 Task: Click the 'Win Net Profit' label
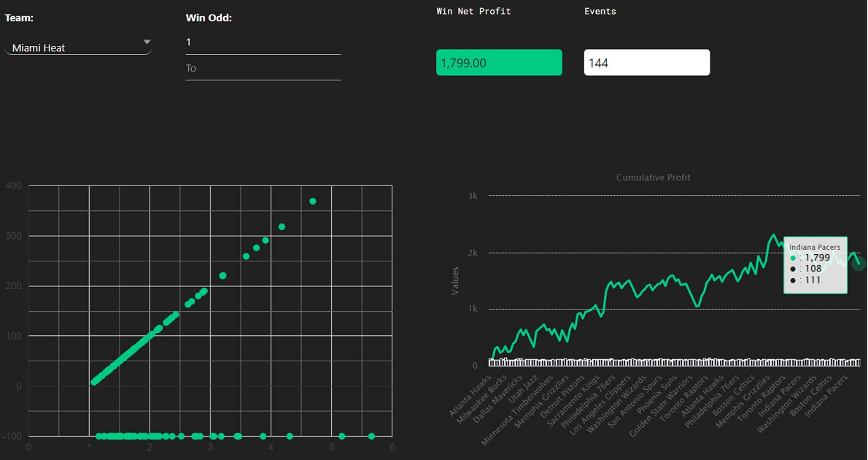(x=473, y=11)
